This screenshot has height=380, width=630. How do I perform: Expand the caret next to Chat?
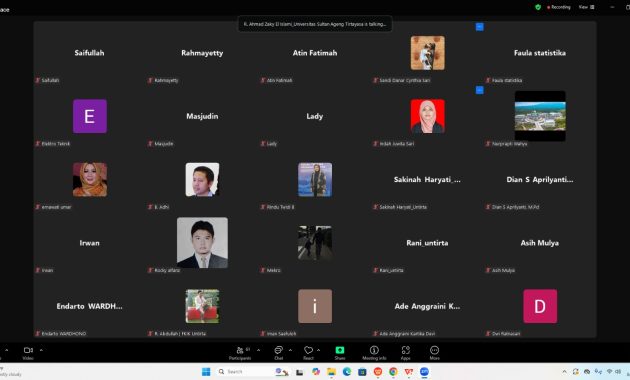click(290, 350)
